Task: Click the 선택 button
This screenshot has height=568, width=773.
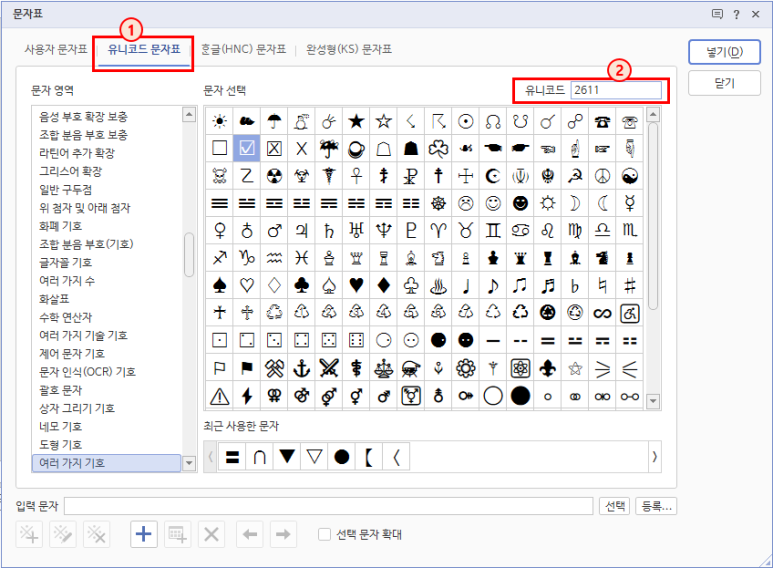Action: click(x=615, y=506)
